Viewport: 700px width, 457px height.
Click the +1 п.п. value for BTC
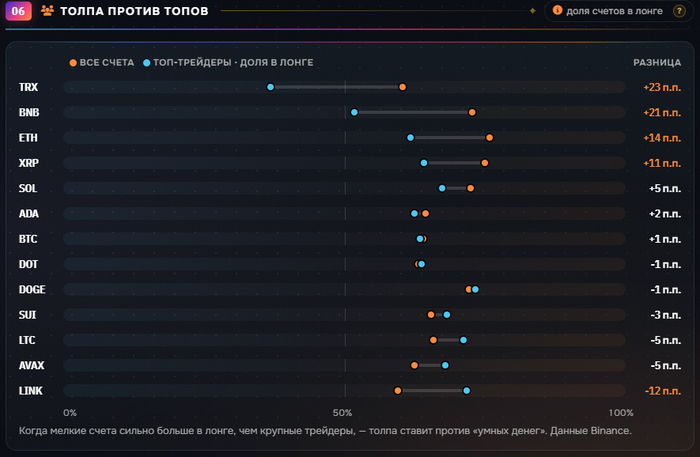point(665,239)
